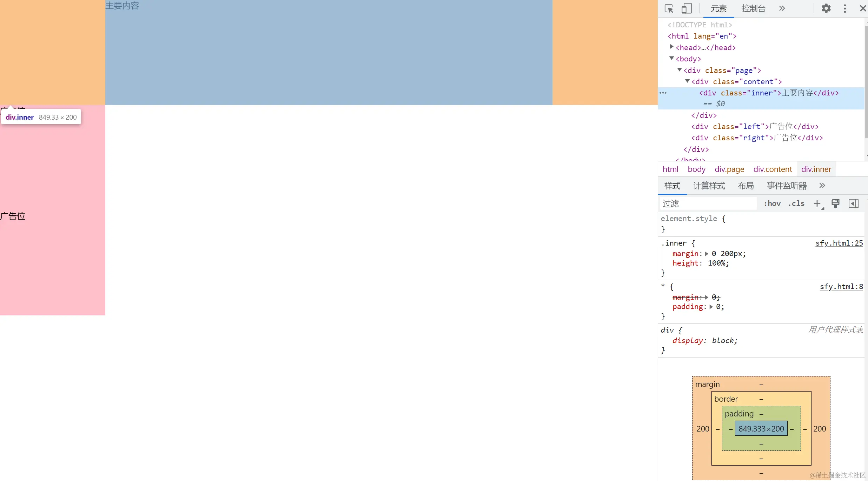Open DevTools settings with the gear icon
Screen dimensions: 868x481
(826, 8)
